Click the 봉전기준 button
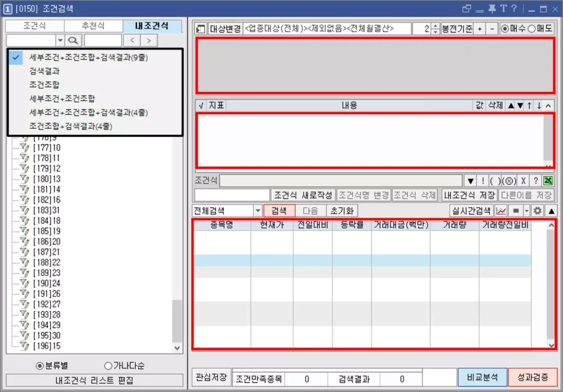The width and height of the screenshot is (563, 392). [x=457, y=29]
